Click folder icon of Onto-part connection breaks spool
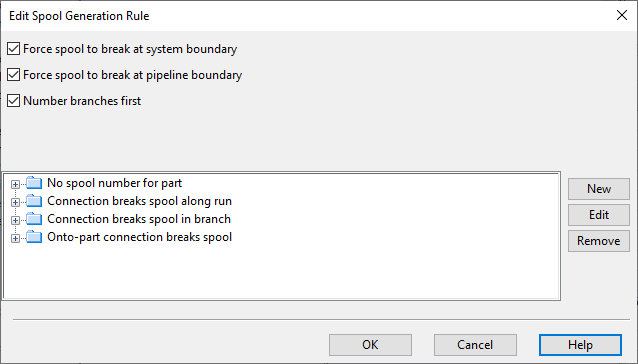The image size is (638, 364). coord(34,237)
